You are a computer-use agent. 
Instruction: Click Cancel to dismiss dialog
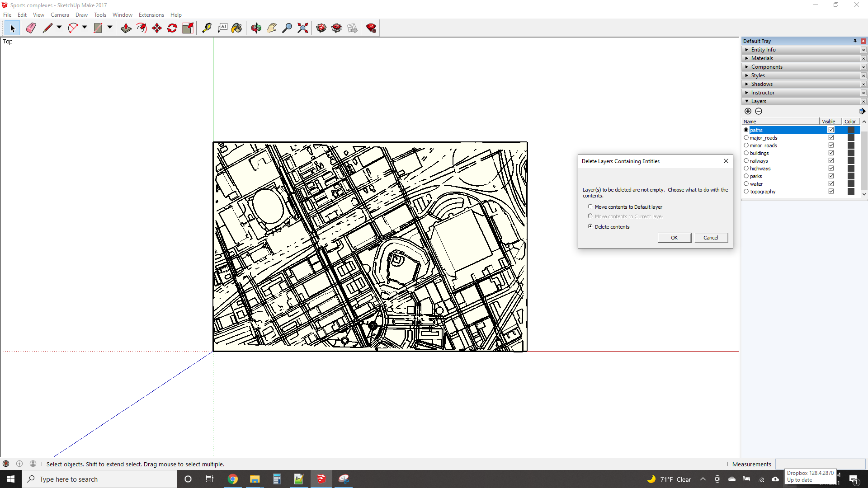pos(710,238)
